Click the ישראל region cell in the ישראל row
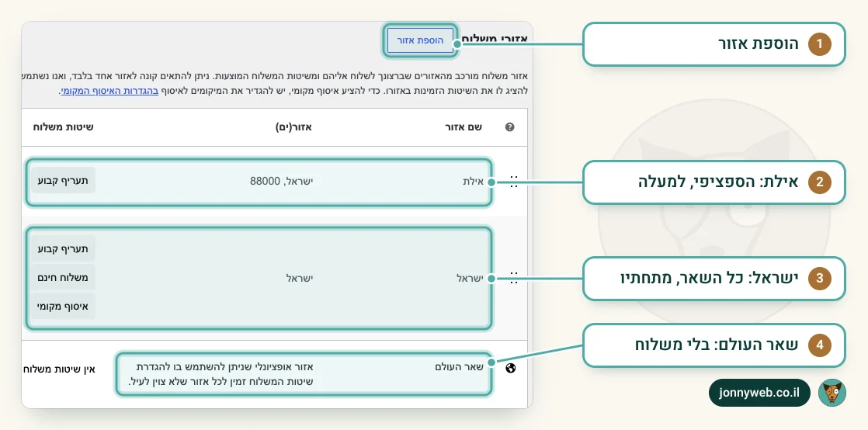868x430 pixels. [x=300, y=278]
